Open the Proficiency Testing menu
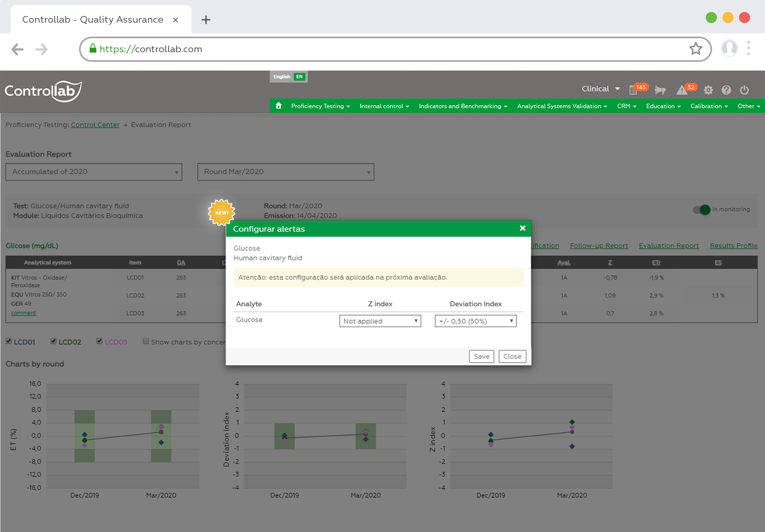 click(320, 106)
